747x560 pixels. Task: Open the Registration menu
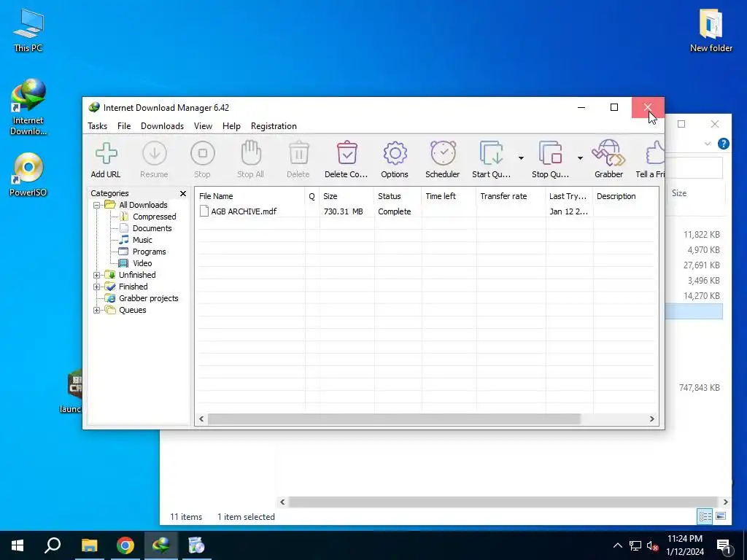[x=274, y=126]
